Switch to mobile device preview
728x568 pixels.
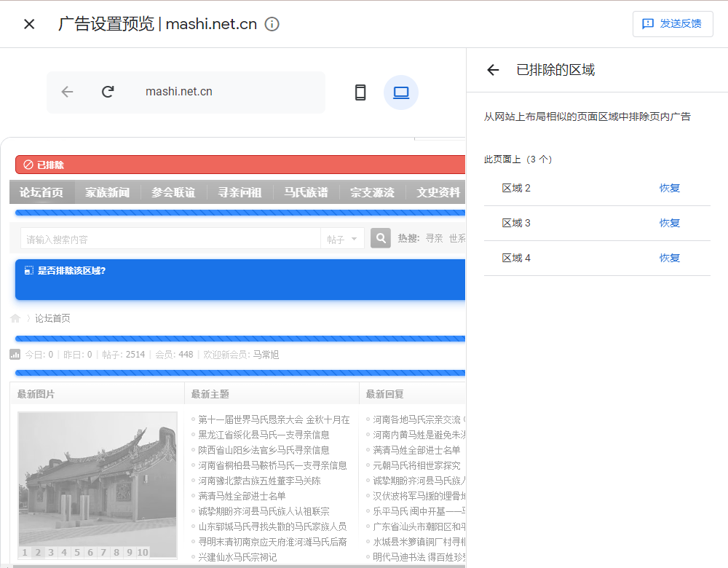pos(360,92)
